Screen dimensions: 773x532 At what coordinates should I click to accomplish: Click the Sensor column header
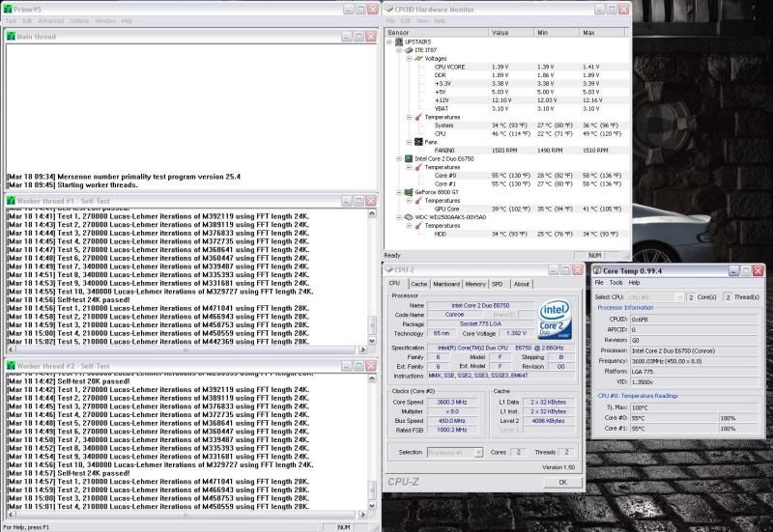click(437, 33)
